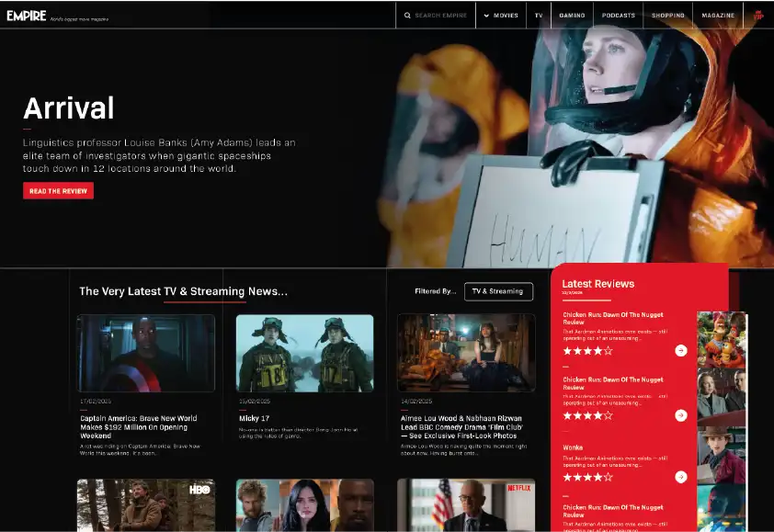Go to Podcasts
This screenshot has width=774, height=532.
[x=619, y=16]
